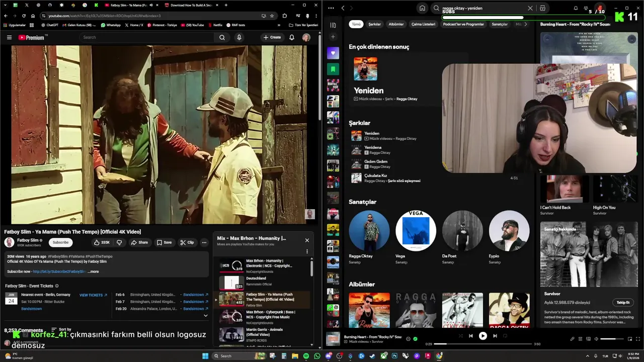Open Spotify notifications bell
The height and width of the screenshot is (362, 644).
576,8
